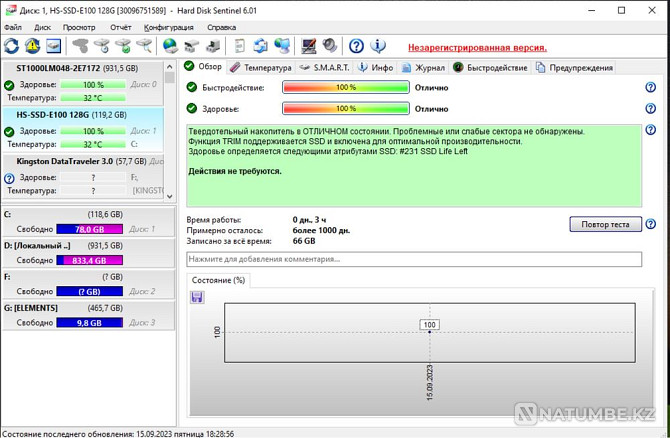Click "0 дн. 3 ч" power-on time value
Screen dimensions: 670x438
309,220
